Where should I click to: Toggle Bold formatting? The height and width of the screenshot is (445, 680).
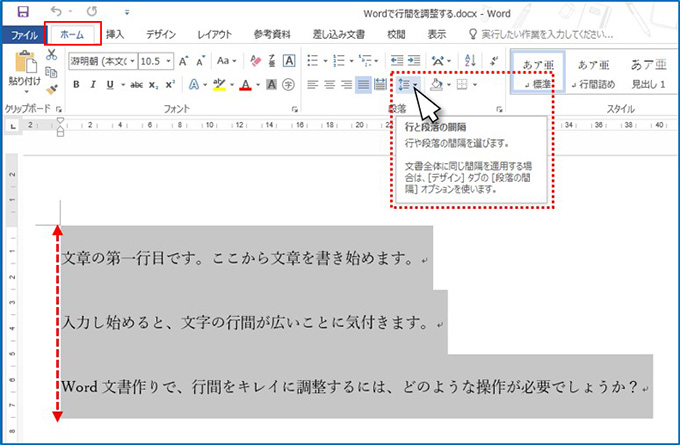76,85
